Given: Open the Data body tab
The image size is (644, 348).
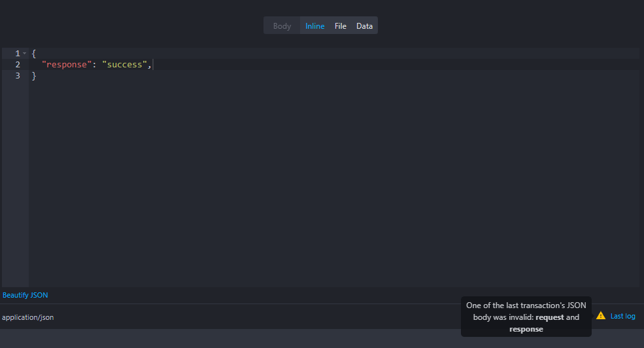Looking at the screenshot, I should [364, 26].
